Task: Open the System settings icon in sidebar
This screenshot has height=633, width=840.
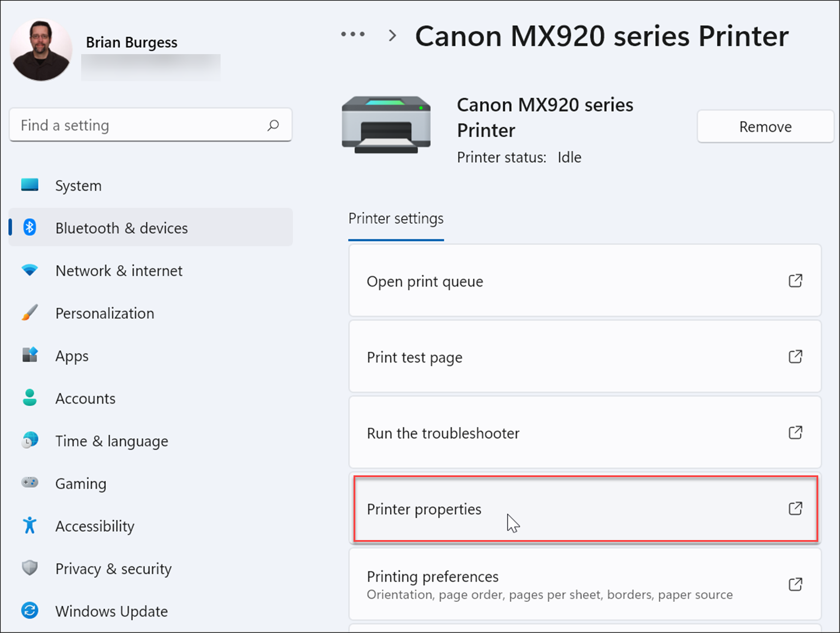Action: [29, 185]
